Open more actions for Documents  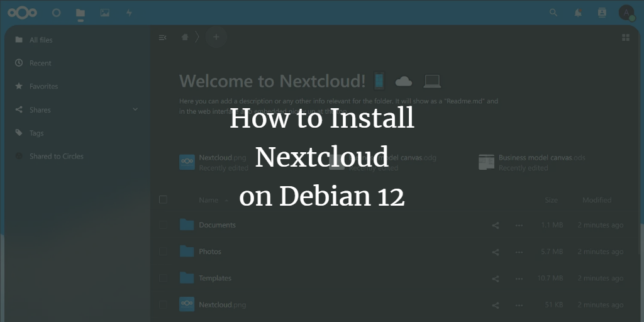pyautogui.click(x=519, y=225)
